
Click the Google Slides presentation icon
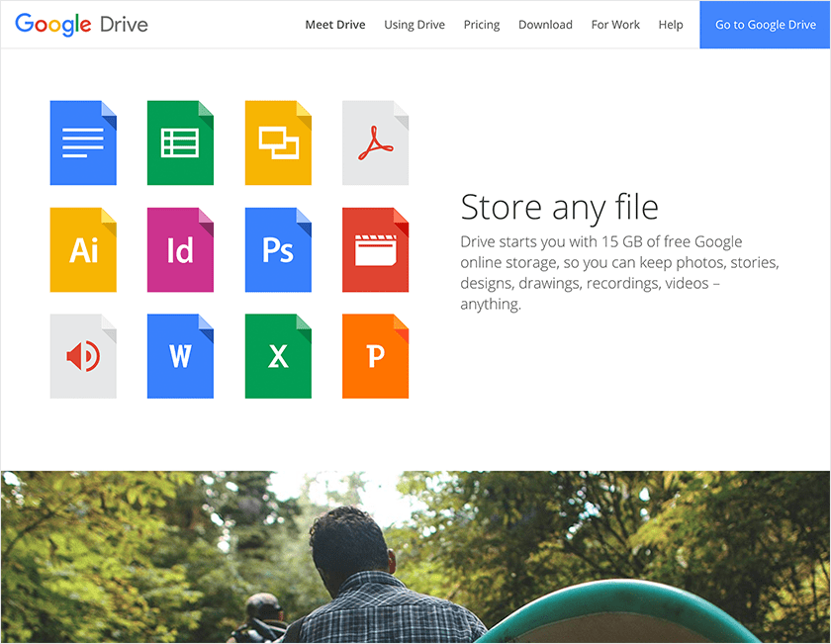278,142
